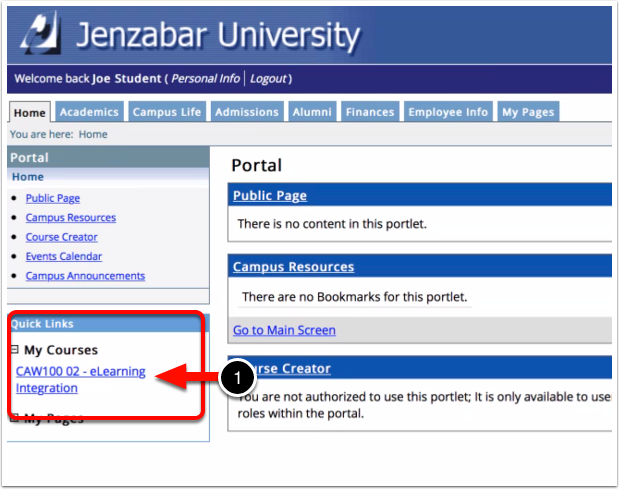Viewport: 619px width, 489px height.
Task: Open the Campus Announcements link
Action: coord(85,275)
